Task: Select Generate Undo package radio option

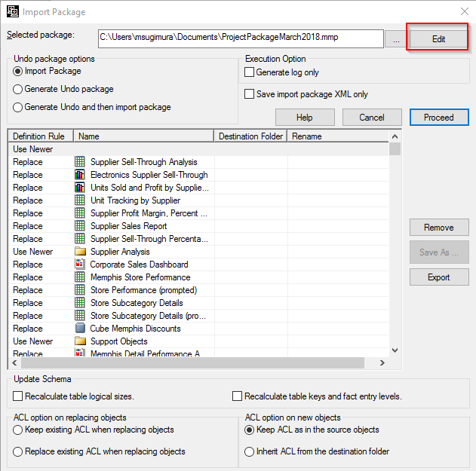Action: [x=18, y=89]
